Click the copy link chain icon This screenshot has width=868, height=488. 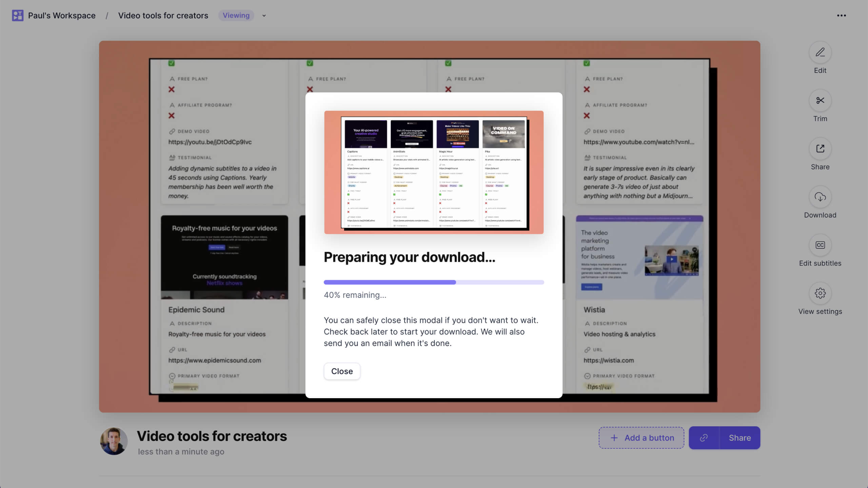(x=704, y=438)
